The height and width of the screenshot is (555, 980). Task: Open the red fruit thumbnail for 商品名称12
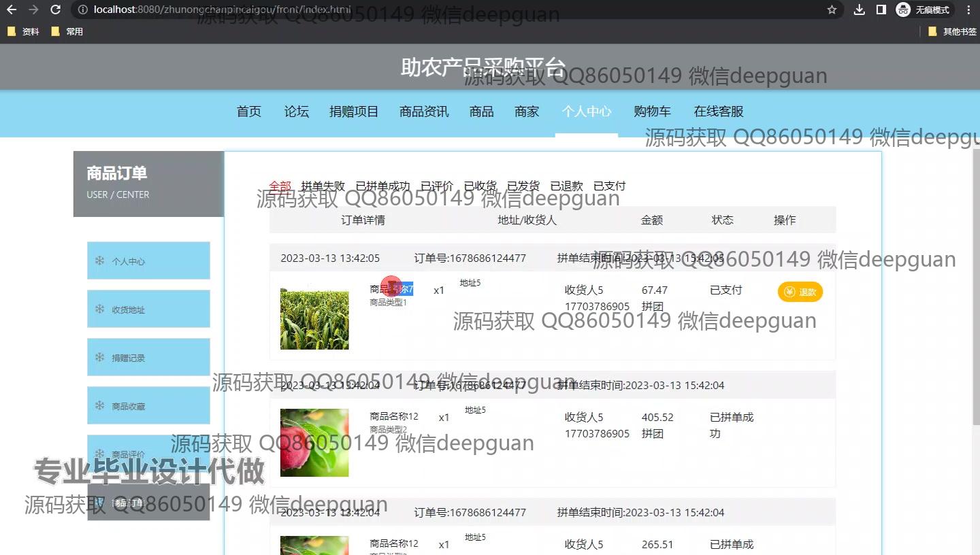pos(314,443)
